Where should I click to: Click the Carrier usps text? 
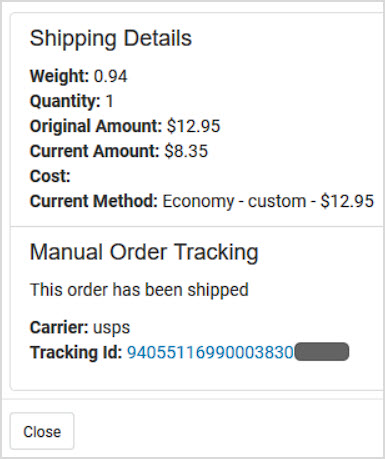pos(80,327)
